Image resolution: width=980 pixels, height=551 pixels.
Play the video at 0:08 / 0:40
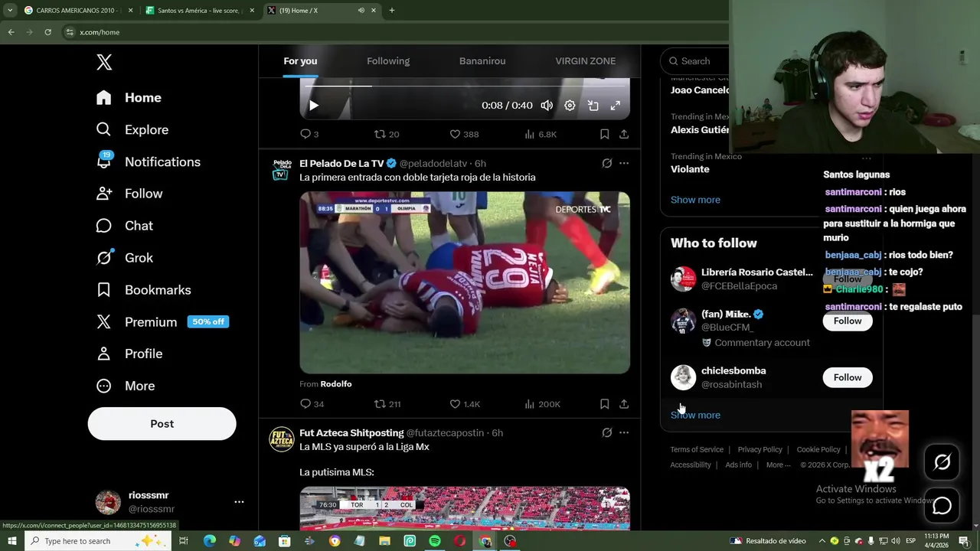[x=313, y=106]
